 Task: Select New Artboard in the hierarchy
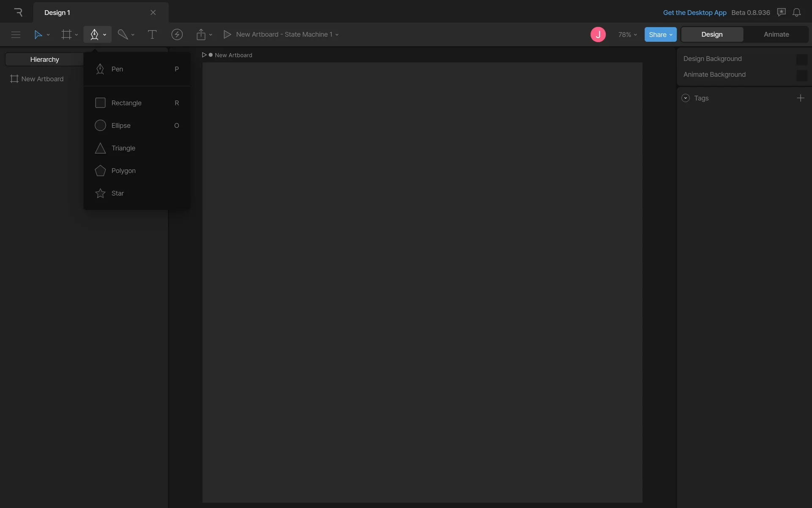[42, 79]
